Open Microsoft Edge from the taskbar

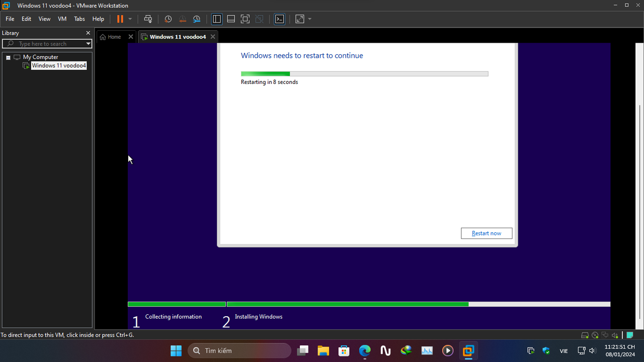[x=365, y=350]
